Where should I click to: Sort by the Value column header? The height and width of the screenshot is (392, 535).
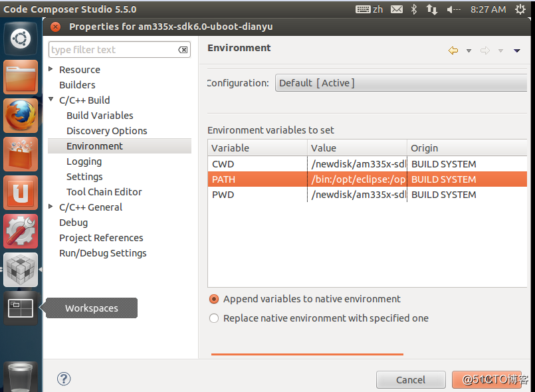pyautogui.click(x=358, y=147)
